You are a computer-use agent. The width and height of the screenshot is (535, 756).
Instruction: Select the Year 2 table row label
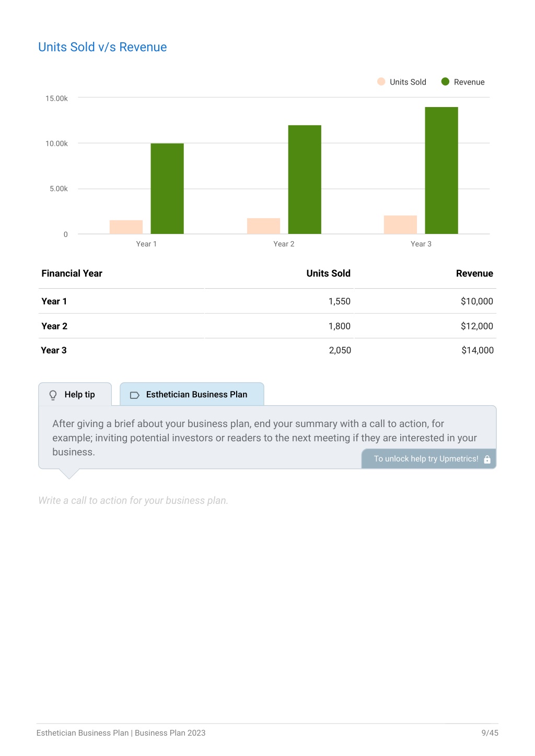pyautogui.click(x=54, y=326)
